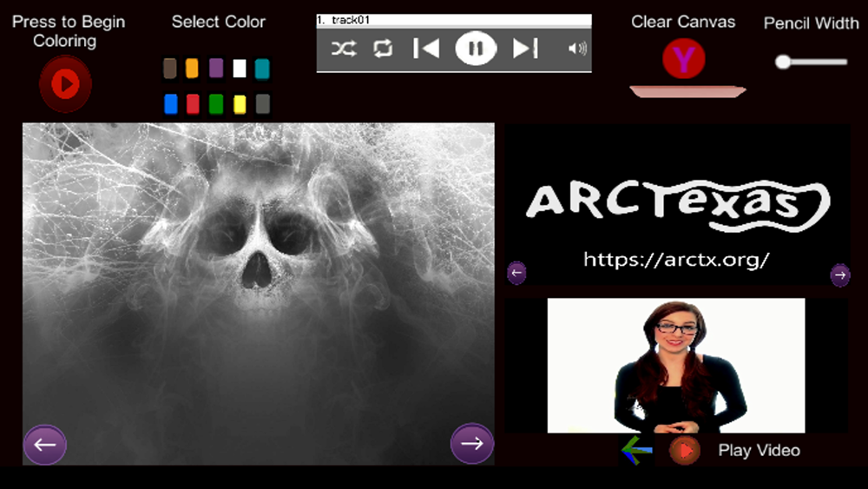Skip to previous track
868x489 pixels.
point(426,49)
